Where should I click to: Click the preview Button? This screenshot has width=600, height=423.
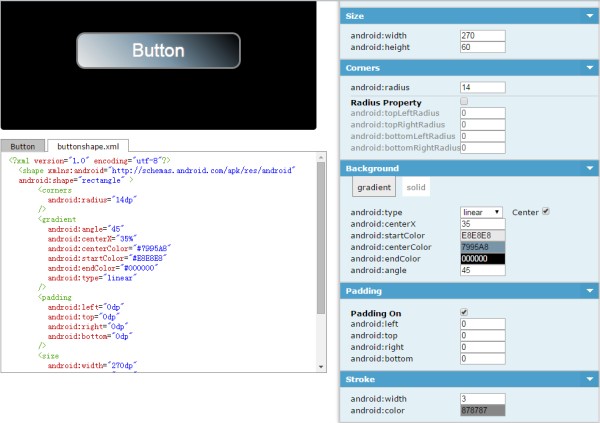(158, 51)
